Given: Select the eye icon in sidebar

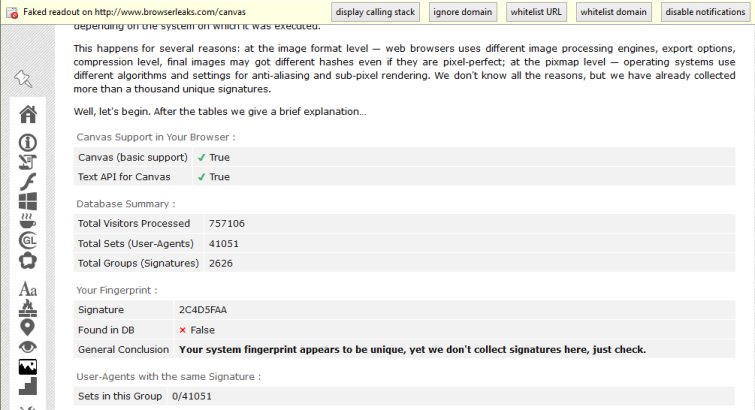Looking at the screenshot, I should 28,347.
